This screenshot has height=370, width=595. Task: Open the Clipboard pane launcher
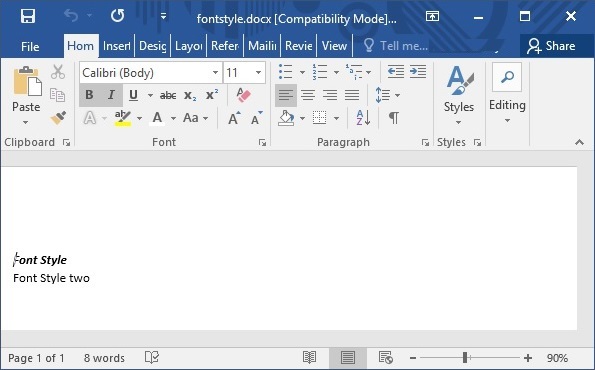67,143
